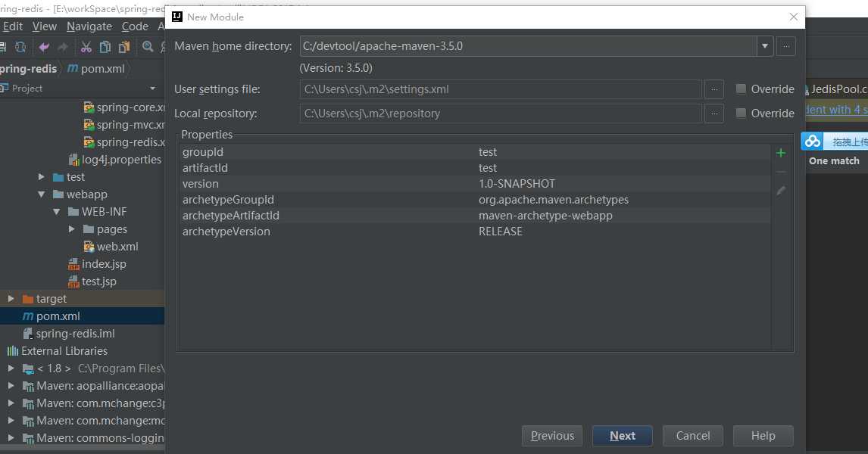Click the Cancel button
The width and height of the screenshot is (868, 454).
click(692, 436)
